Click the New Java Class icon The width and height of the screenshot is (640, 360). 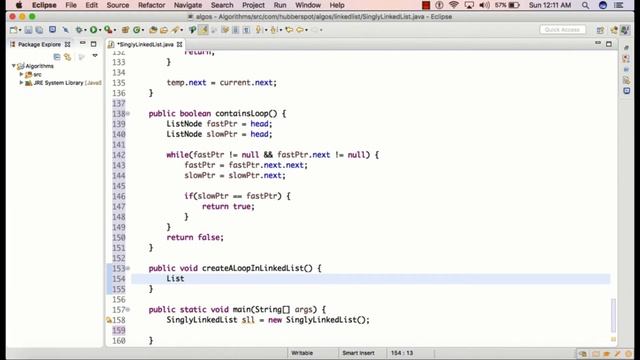pyautogui.click(x=137, y=30)
